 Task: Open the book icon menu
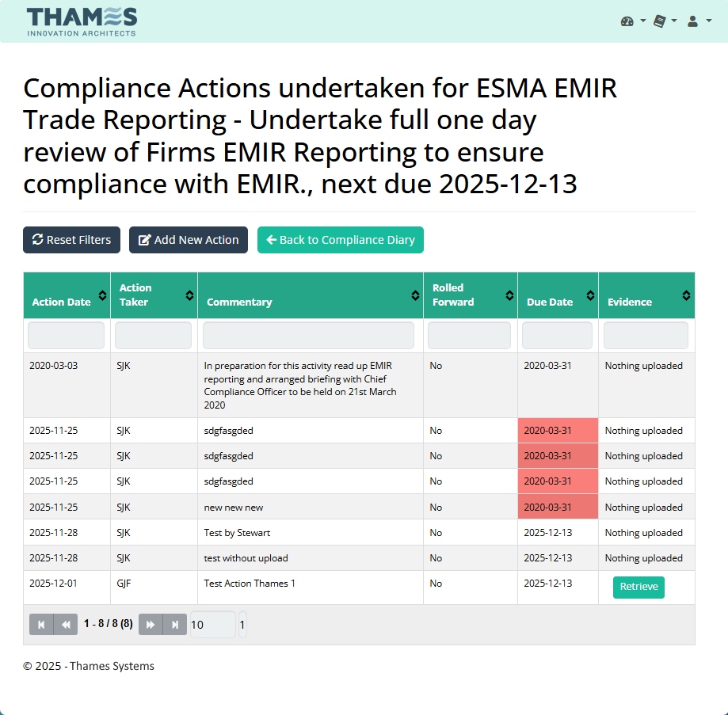(x=664, y=21)
